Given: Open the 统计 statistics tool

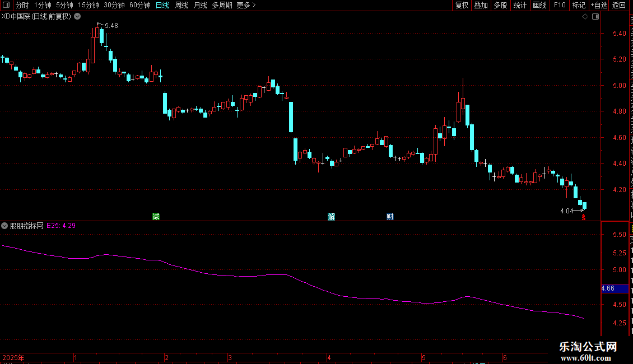Looking at the screenshot, I should 519,5.
